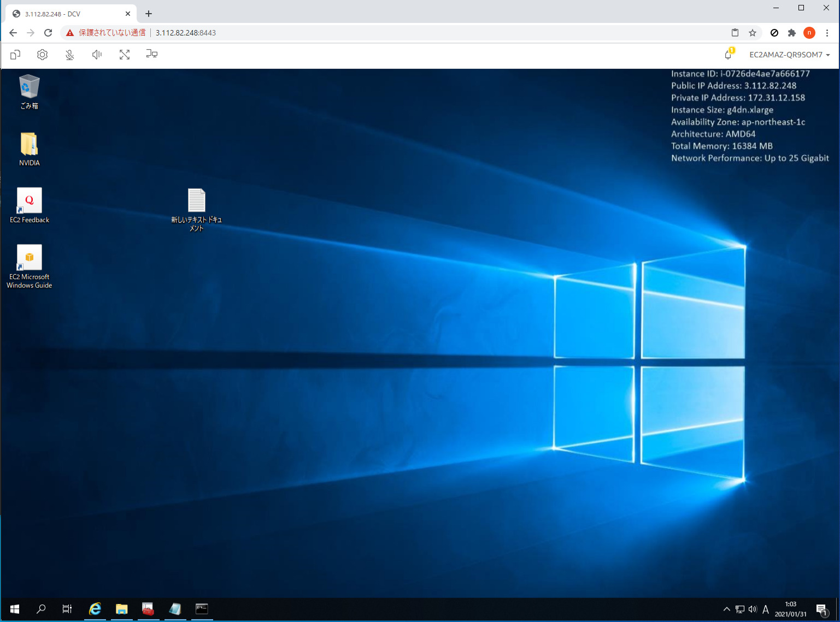Open the notepad-like taskbar app icon

(x=175, y=609)
